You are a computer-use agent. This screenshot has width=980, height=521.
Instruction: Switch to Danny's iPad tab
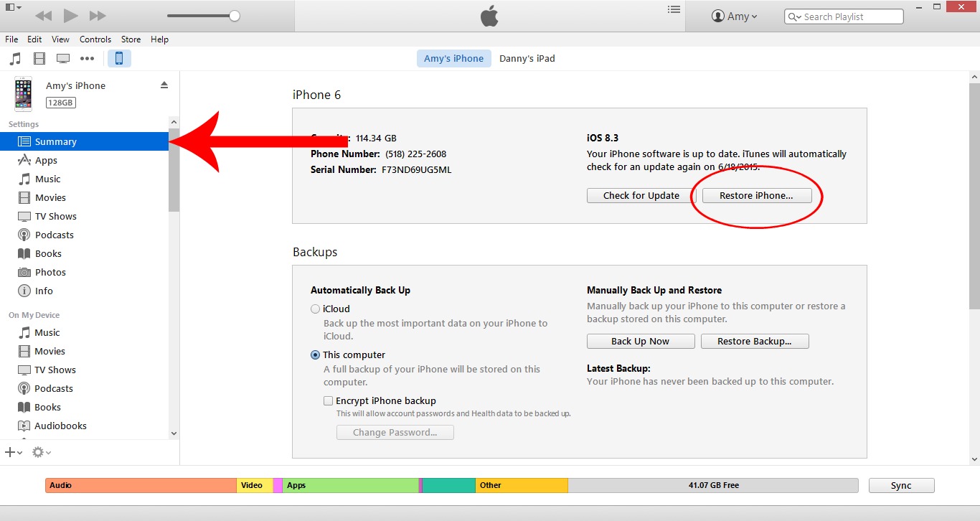[527, 59]
